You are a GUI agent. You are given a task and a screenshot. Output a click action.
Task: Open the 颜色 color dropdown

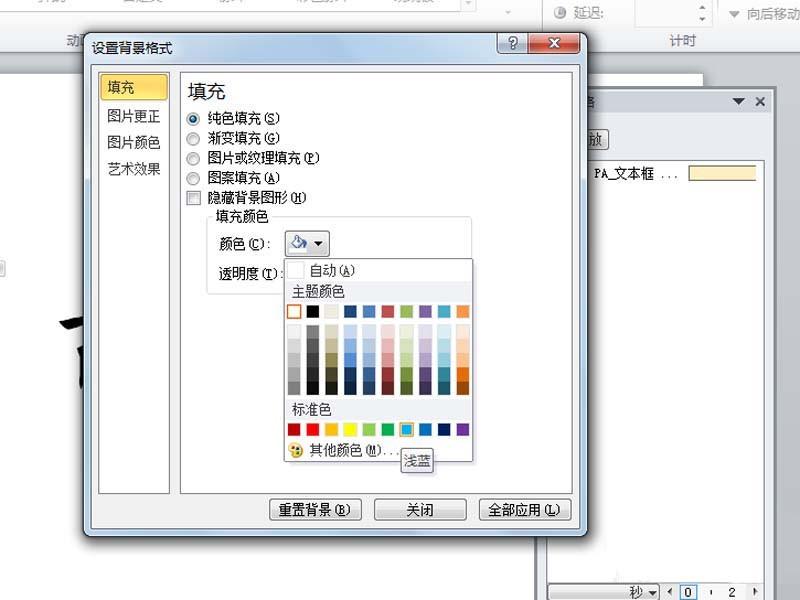point(319,242)
